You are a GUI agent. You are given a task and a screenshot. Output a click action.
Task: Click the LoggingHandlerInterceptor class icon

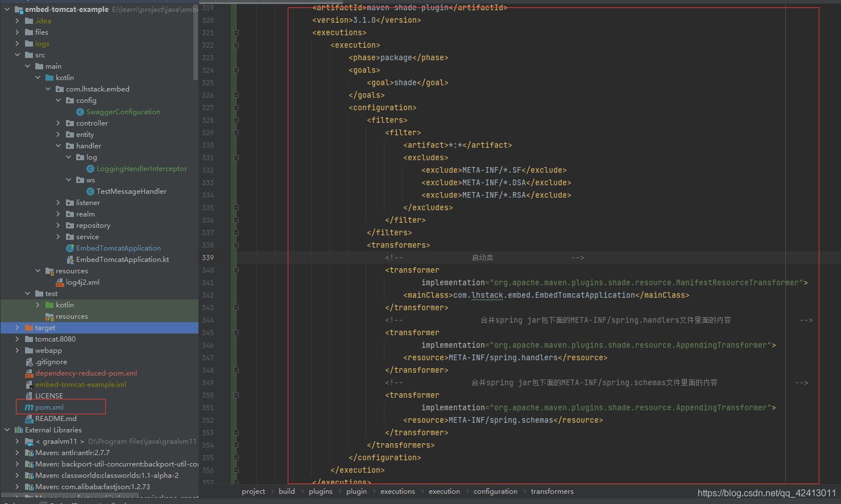pos(90,169)
